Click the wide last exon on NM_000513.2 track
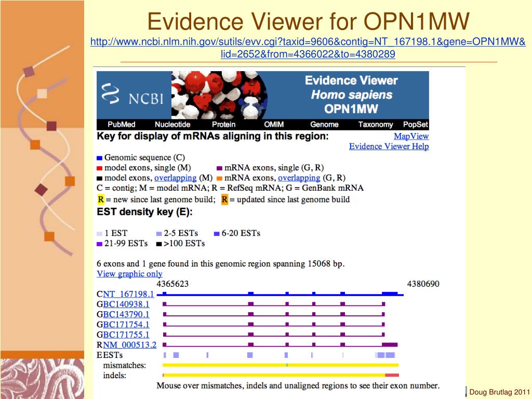Screen dimensions: 532x399 [x=390, y=345]
